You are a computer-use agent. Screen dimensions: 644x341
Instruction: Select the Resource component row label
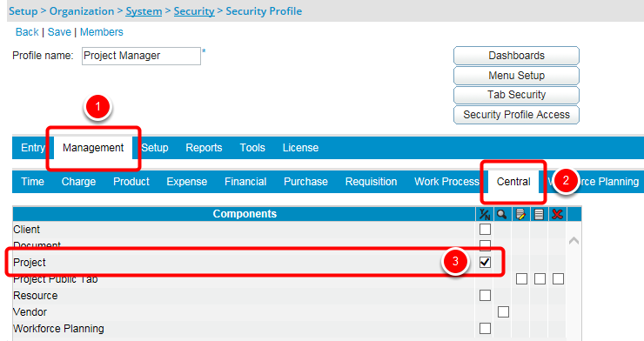36,296
